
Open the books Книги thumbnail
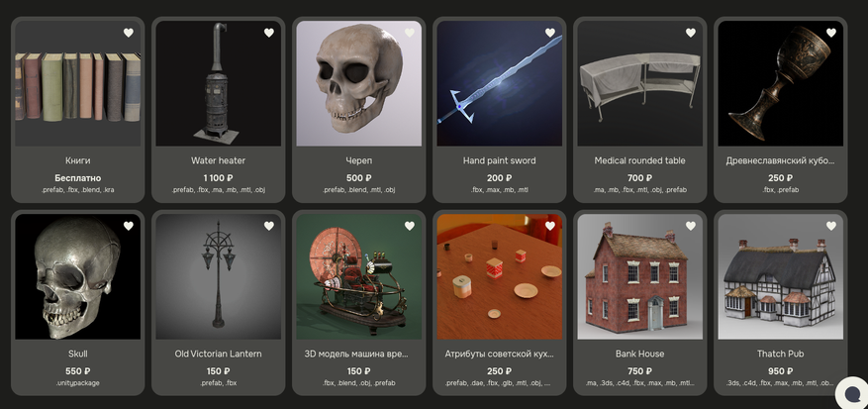point(77,84)
